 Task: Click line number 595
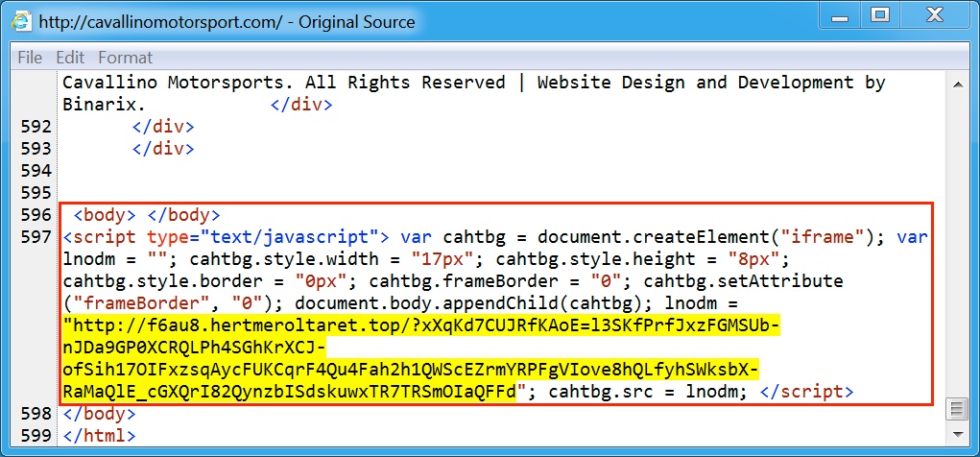tap(37, 193)
